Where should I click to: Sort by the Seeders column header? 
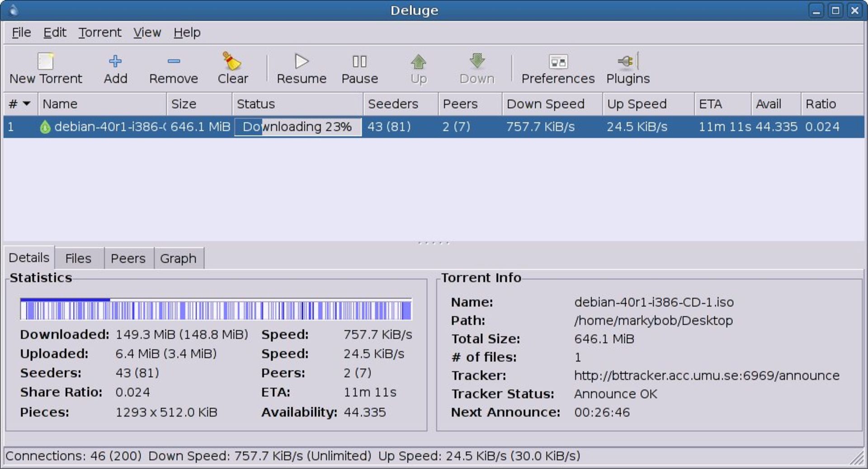[393, 104]
